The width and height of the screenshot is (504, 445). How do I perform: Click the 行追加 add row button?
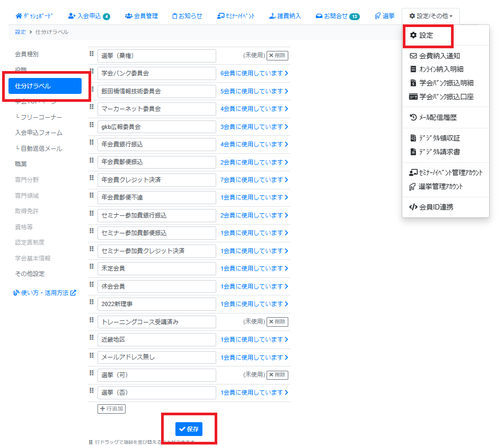click(x=112, y=409)
